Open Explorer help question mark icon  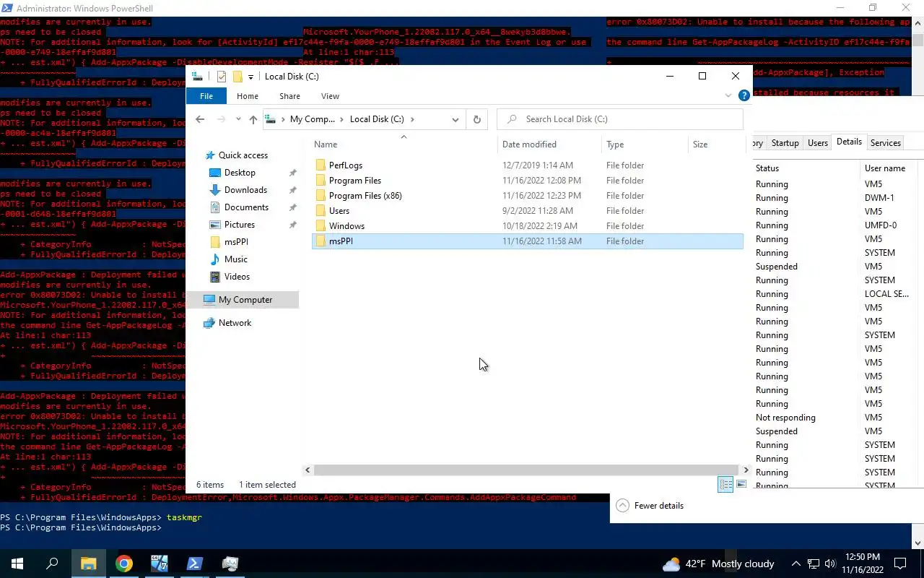744,96
